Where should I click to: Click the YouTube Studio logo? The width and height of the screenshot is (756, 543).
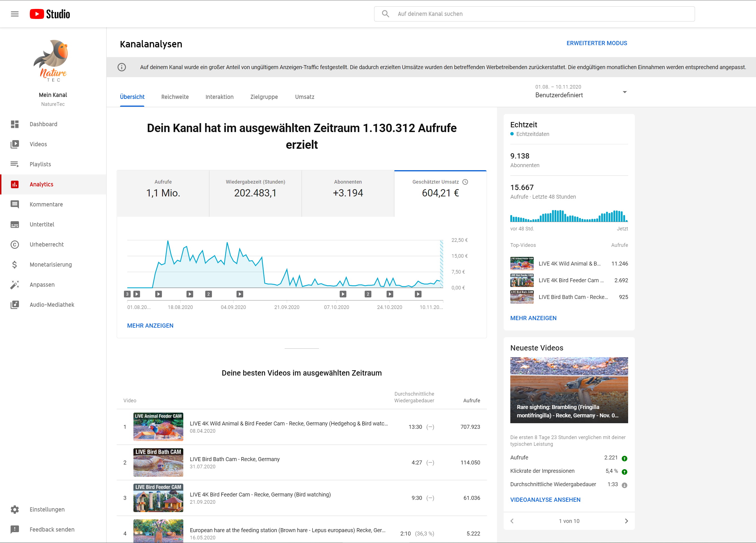(x=50, y=14)
